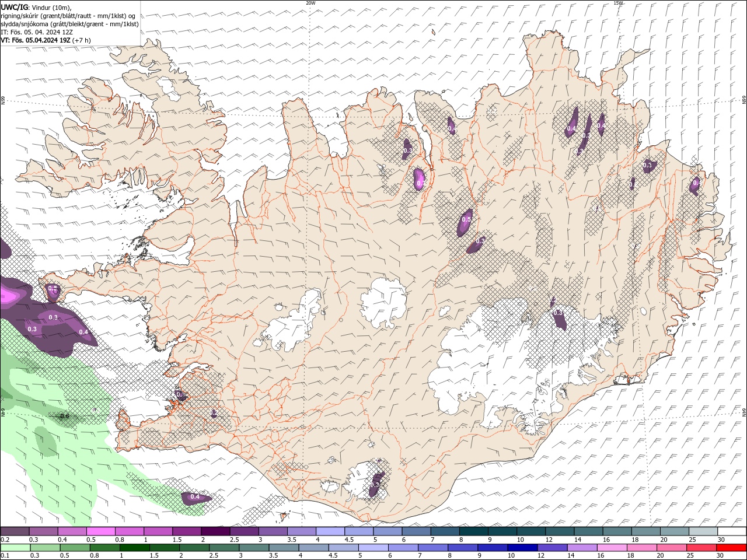Click the 0.5 value on Snæfellsnes purple patch
The image size is (747, 560).
[x=53, y=288]
